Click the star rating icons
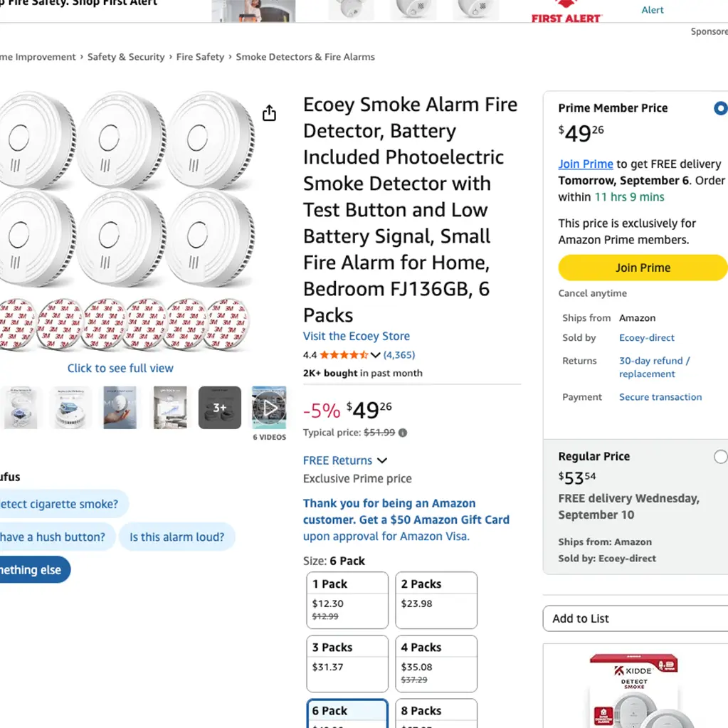The height and width of the screenshot is (728, 728). coord(344,355)
